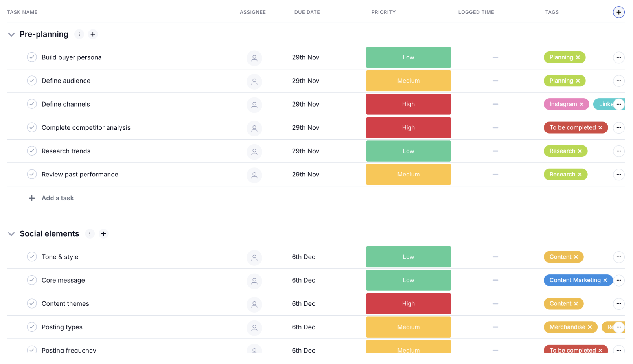633x364 pixels.
Task: Click Add a task link
Action: 57,198
